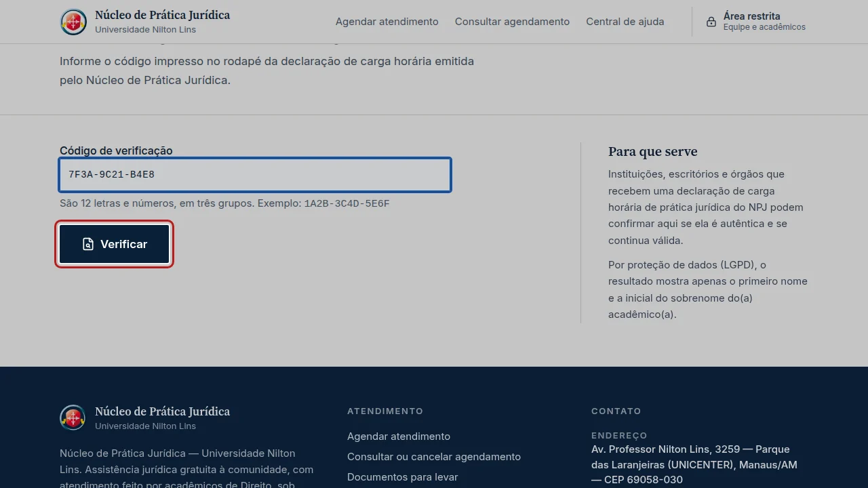Click the Código de verificação label
The height and width of the screenshot is (488, 868).
[116, 150]
